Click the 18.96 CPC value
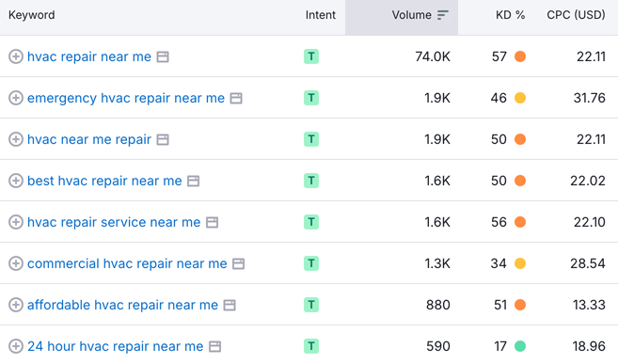Screen dimensions: 618x364 click(x=589, y=346)
